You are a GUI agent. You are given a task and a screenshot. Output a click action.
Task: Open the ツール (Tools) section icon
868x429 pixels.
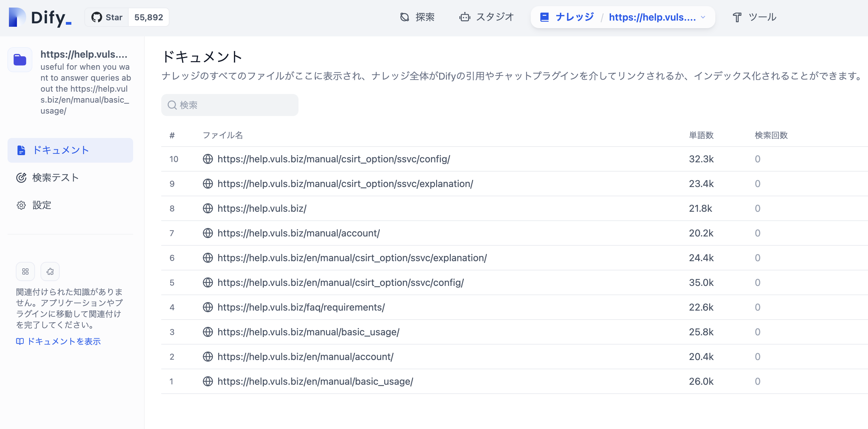(737, 17)
